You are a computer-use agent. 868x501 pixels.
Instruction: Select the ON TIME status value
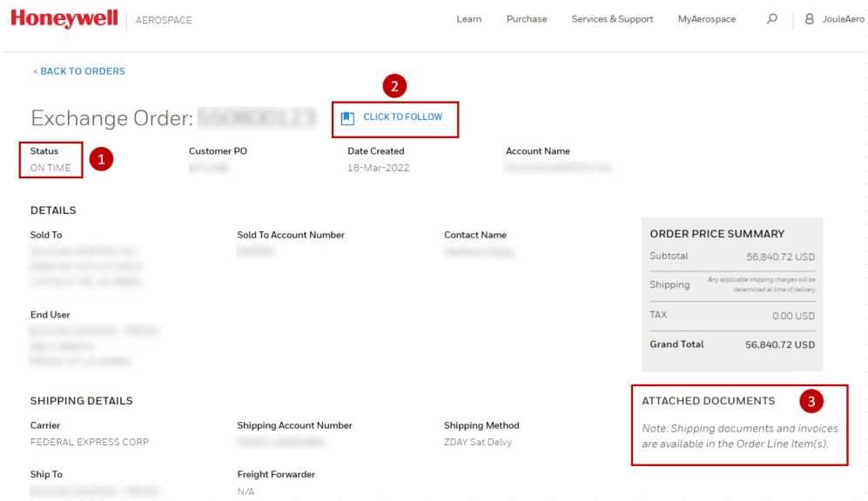coord(50,168)
